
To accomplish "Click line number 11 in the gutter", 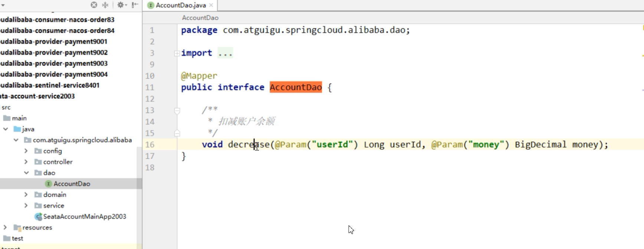I will pos(150,87).
